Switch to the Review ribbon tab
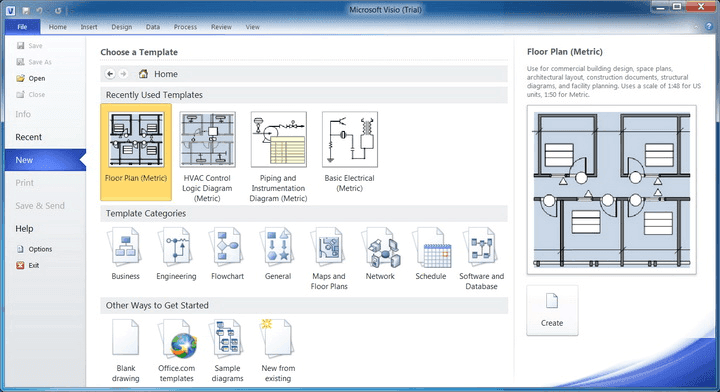720x392 pixels. (221, 27)
